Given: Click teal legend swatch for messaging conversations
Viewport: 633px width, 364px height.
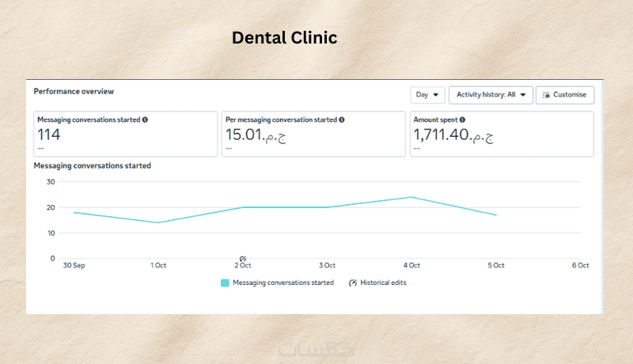Looking at the screenshot, I should 225,282.
